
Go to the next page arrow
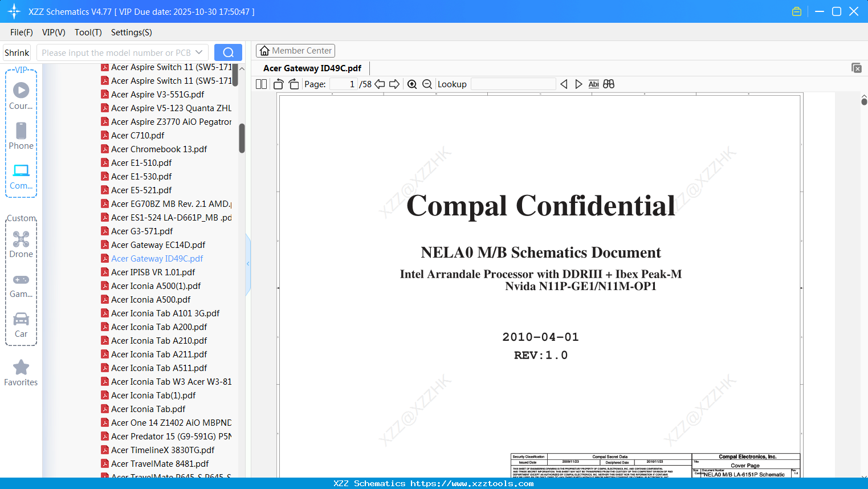[x=394, y=84]
